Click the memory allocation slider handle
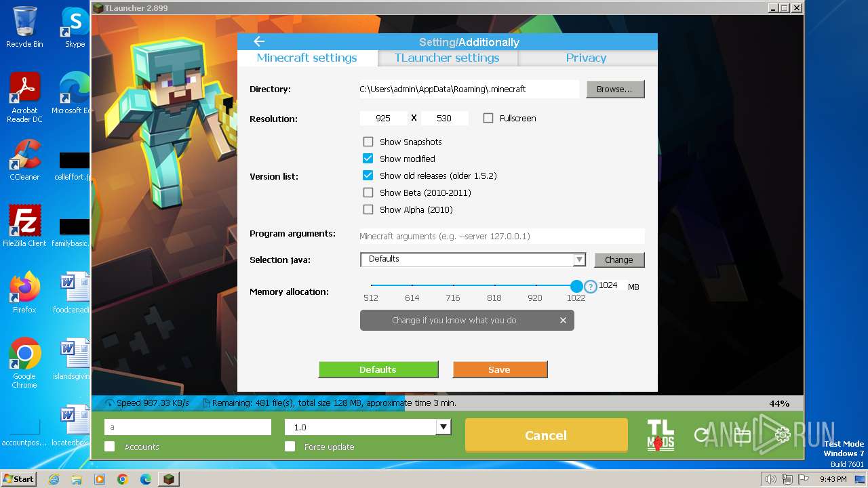Image resolution: width=868 pixels, height=488 pixels. [576, 286]
